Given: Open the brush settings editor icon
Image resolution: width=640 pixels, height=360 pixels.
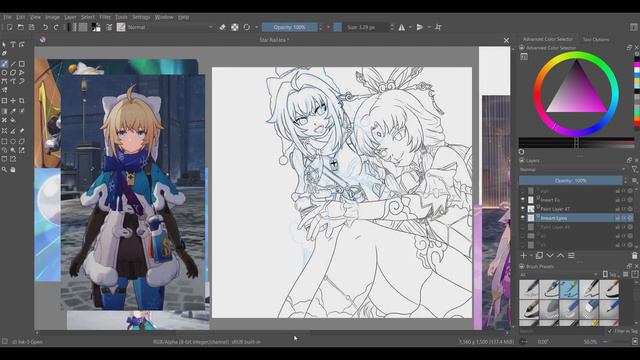Looking at the screenshot, I should [109, 27].
